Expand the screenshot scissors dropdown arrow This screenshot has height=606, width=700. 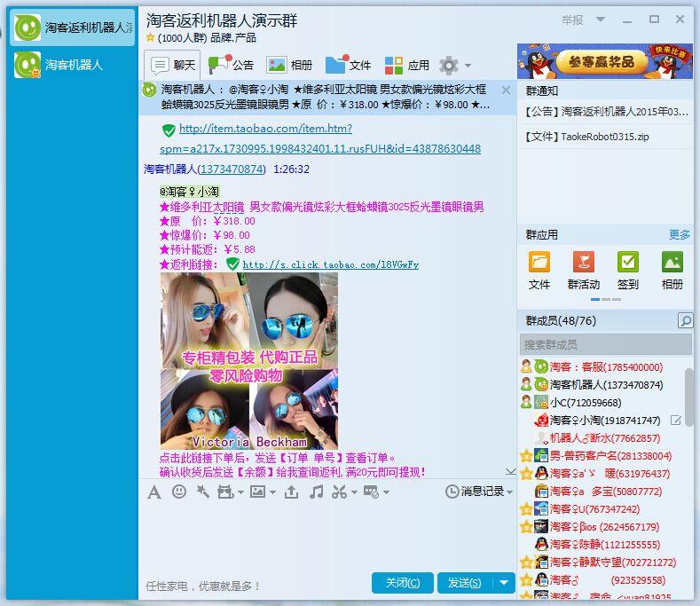[355, 492]
